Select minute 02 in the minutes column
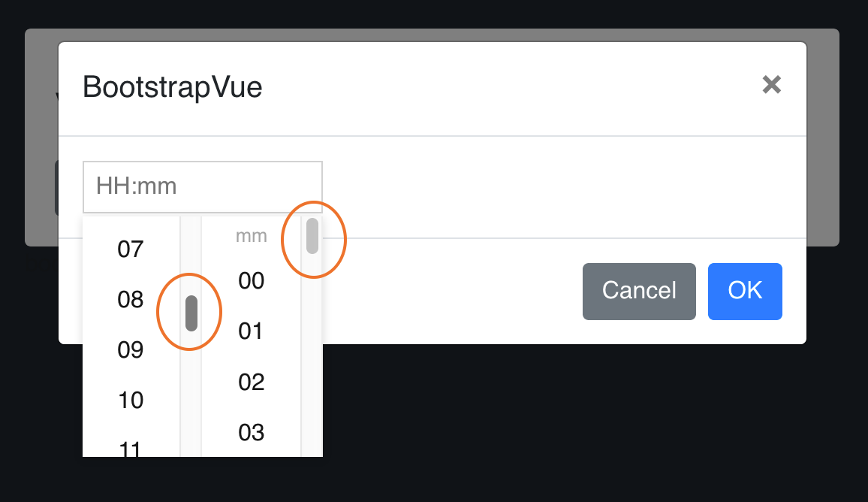Screen dimensions: 868x502 coord(251,382)
